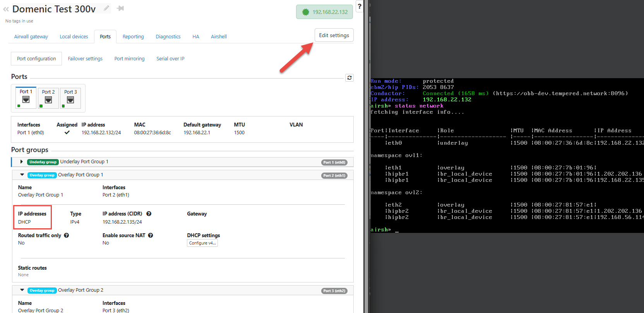
Task: Open the Reporting tab
Action: (133, 37)
